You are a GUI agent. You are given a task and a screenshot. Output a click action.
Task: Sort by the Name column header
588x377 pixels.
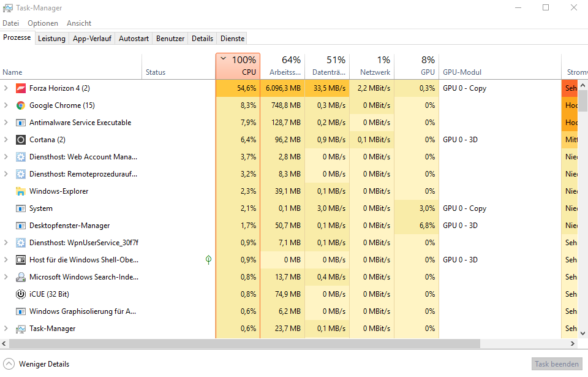tap(71, 66)
